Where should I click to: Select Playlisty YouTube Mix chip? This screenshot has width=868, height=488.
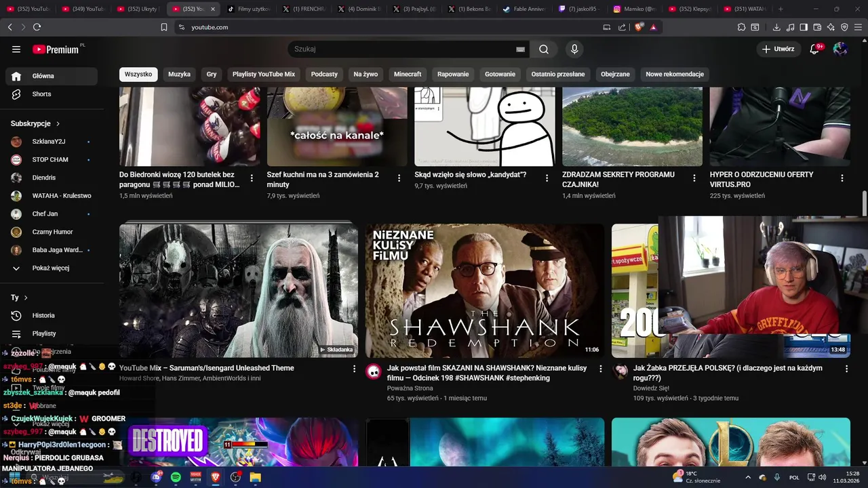click(x=264, y=75)
